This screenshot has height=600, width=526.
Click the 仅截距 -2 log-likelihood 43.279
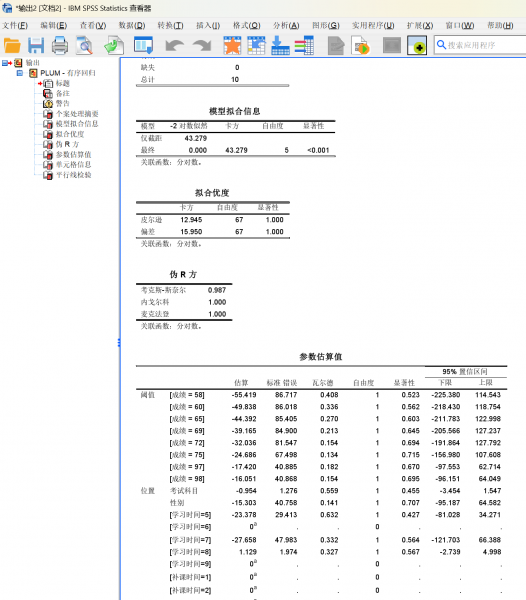(195, 138)
